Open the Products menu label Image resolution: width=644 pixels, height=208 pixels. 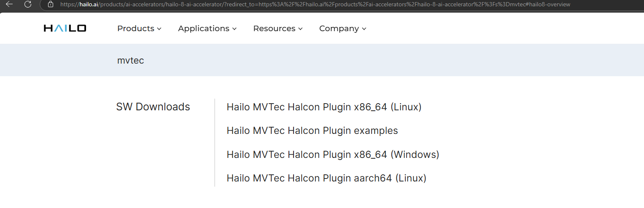click(135, 28)
